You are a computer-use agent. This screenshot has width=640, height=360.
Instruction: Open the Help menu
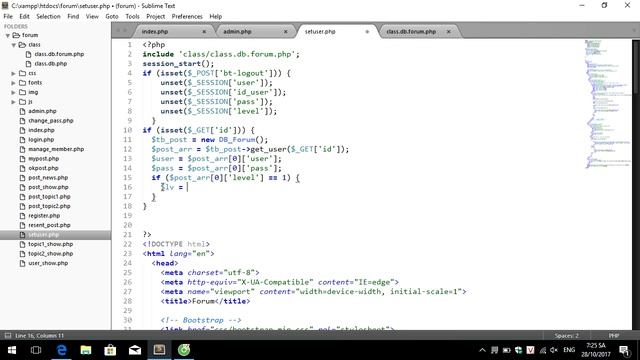pyautogui.click(x=216, y=16)
